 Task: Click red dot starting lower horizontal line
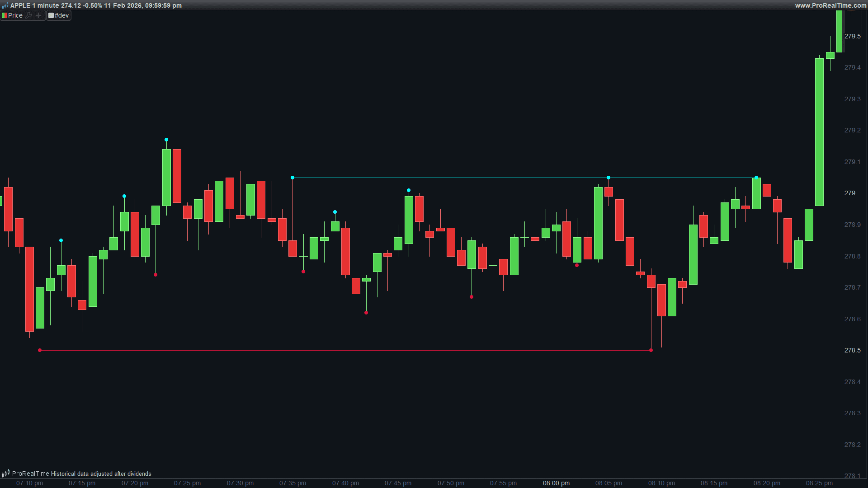40,350
